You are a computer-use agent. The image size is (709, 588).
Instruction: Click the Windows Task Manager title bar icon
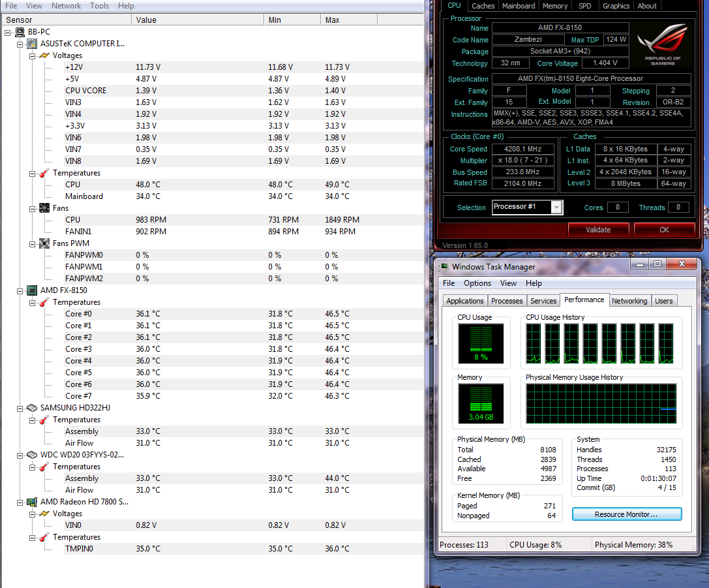(444, 267)
